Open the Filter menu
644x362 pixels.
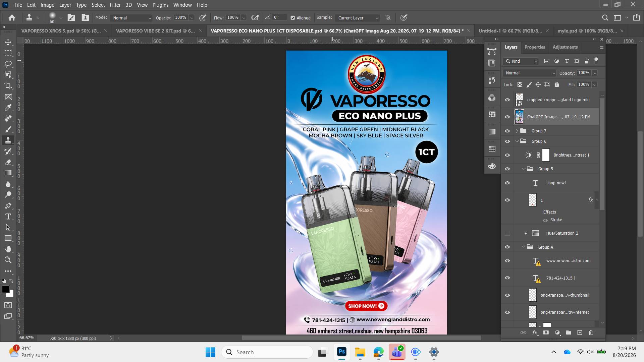[115, 5]
